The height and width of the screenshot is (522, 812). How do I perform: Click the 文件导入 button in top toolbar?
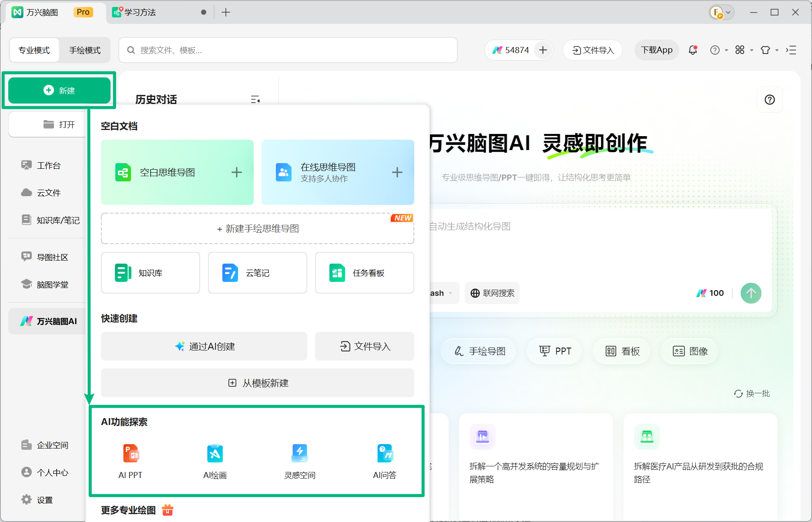593,50
